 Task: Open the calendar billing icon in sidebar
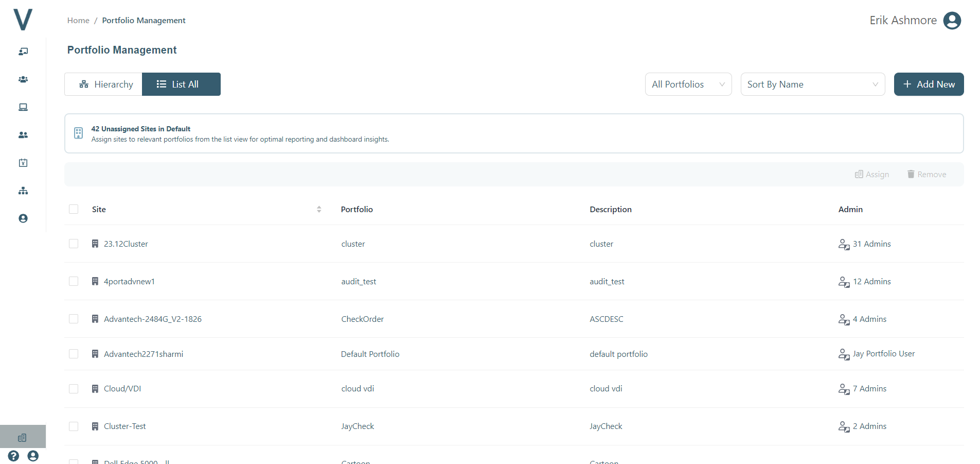[23, 163]
